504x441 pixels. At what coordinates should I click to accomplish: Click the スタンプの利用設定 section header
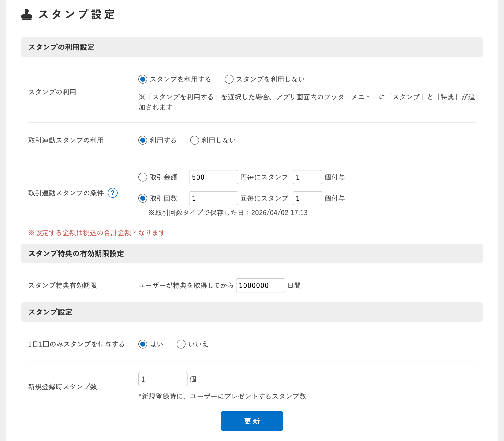pos(62,47)
